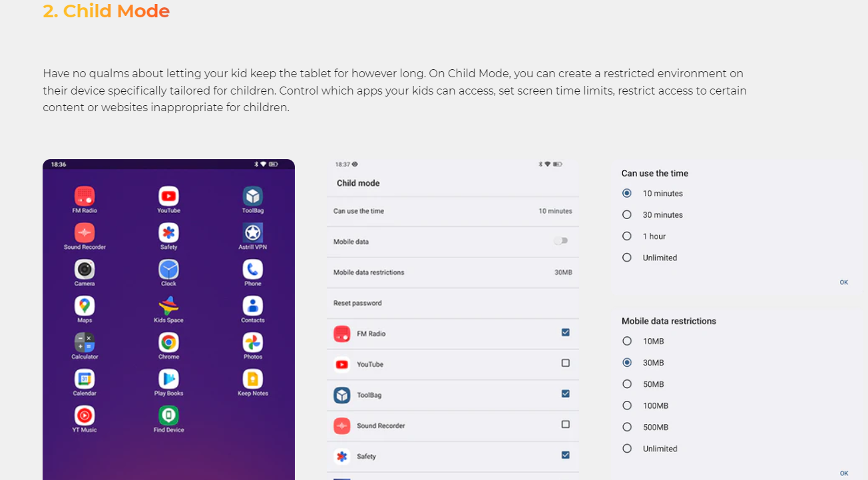
Task: Open the Reset password setting row
Action: click(x=453, y=303)
